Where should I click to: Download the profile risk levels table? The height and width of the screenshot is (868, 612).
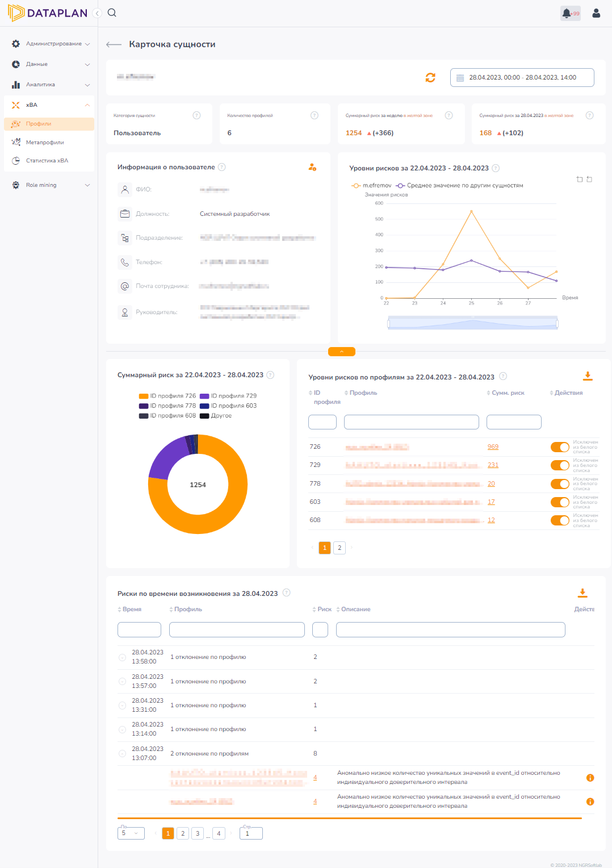(x=588, y=376)
